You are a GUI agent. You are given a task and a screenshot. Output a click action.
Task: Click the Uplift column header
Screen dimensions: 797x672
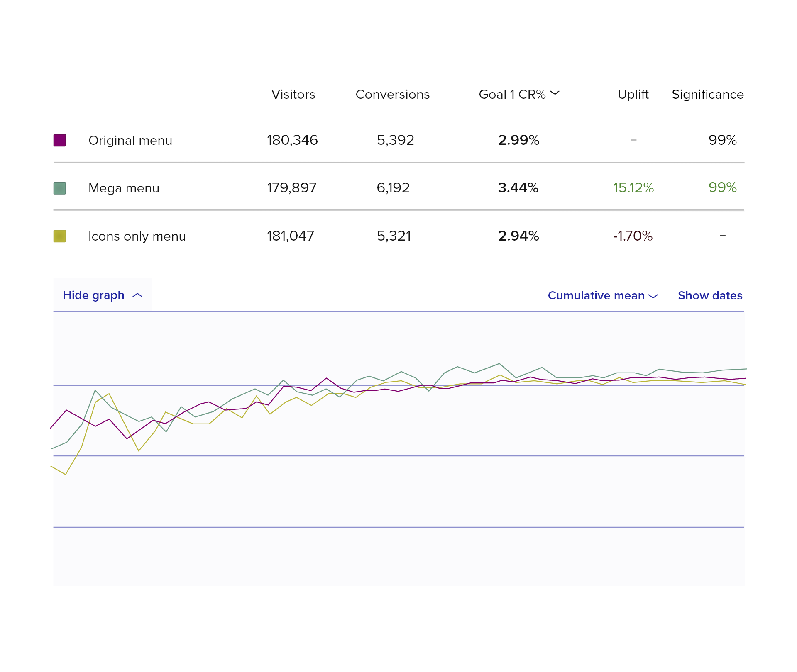(x=633, y=95)
